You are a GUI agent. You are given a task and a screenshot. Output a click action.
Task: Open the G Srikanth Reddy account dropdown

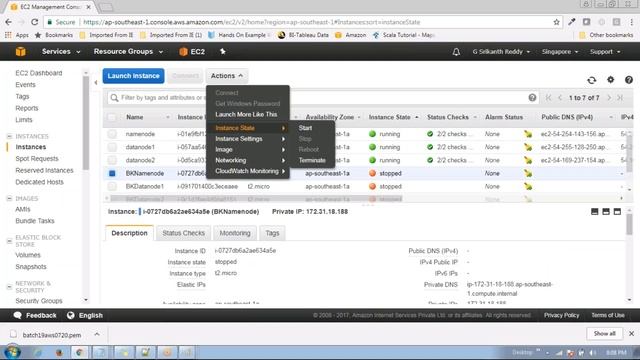coord(501,52)
